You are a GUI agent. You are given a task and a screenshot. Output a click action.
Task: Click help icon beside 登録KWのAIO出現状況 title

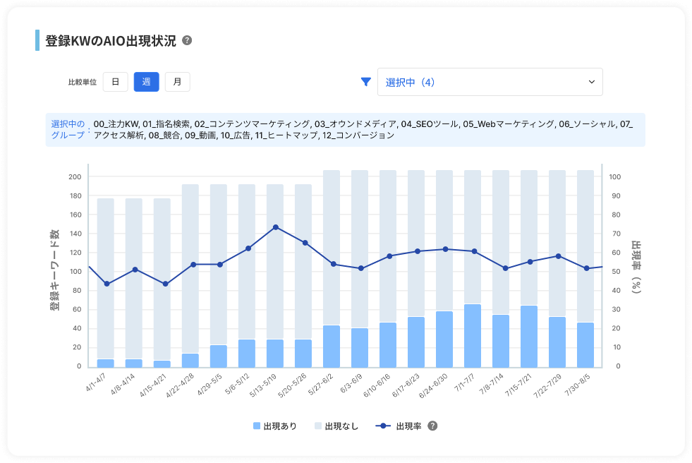187,42
